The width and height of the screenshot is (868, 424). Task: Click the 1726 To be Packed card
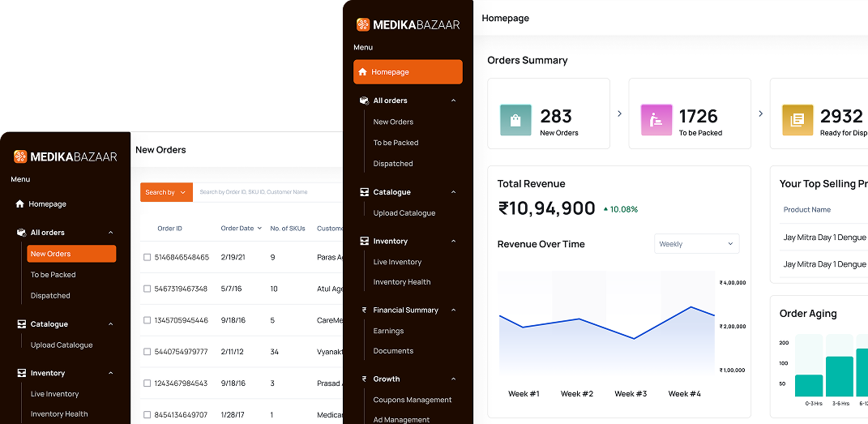coord(690,113)
